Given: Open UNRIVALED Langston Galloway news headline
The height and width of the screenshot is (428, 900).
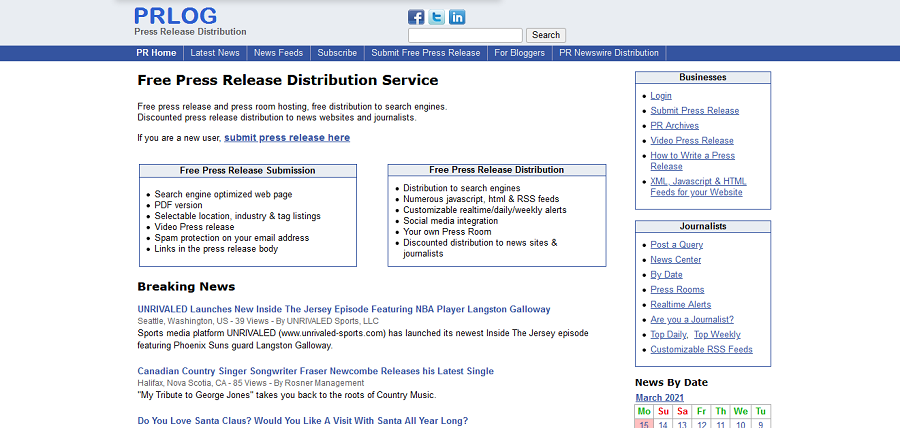Looking at the screenshot, I should pyautogui.click(x=344, y=309).
